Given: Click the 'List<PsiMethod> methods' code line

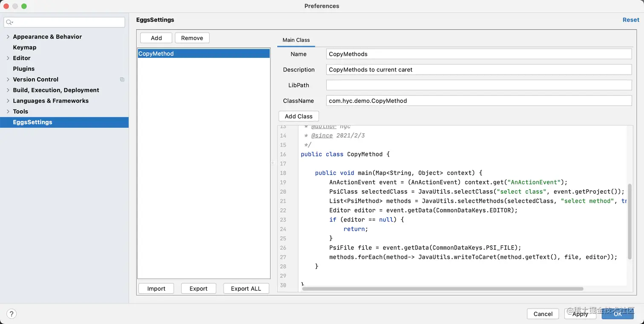Looking at the screenshot, I should click(x=478, y=201).
